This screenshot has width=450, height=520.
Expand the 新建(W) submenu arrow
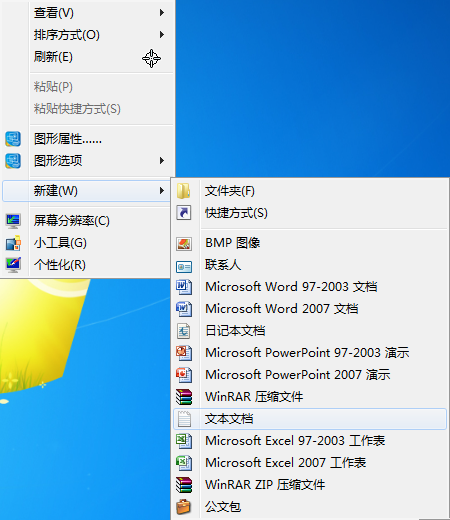pyautogui.click(x=162, y=191)
